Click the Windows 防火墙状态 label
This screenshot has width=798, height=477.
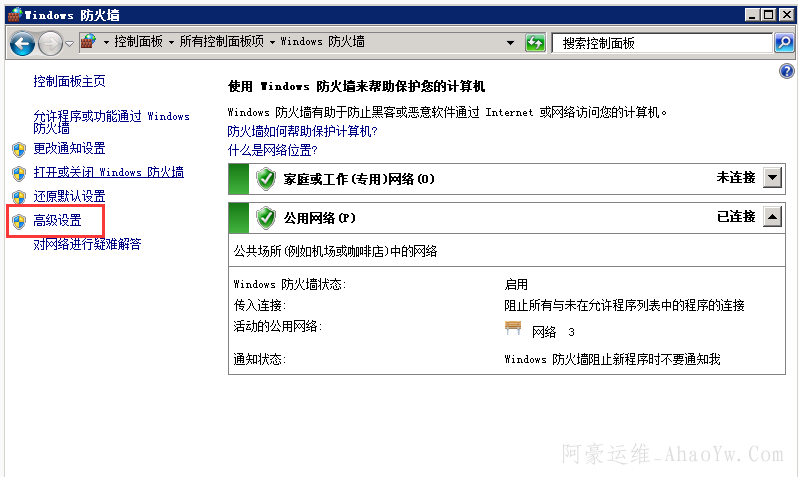click(290, 284)
